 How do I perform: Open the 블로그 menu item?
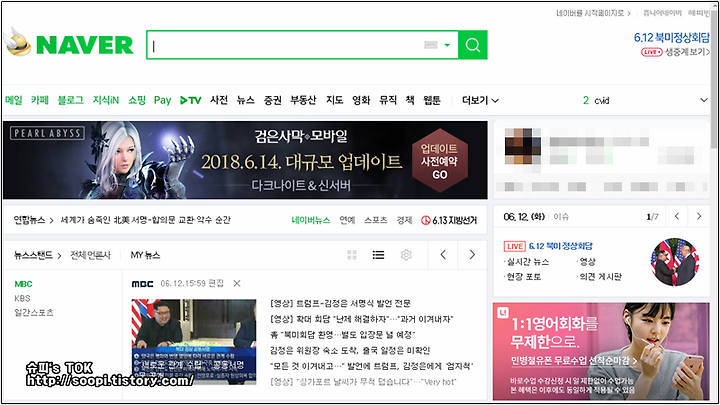[x=71, y=100]
